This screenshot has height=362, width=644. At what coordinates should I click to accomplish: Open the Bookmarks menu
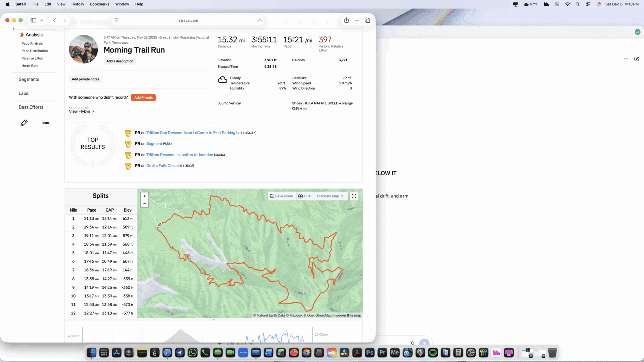tap(99, 4)
